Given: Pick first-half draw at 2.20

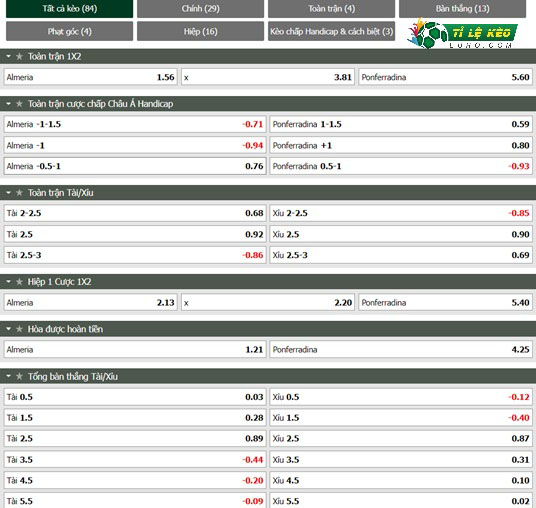Looking at the screenshot, I should [268, 303].
